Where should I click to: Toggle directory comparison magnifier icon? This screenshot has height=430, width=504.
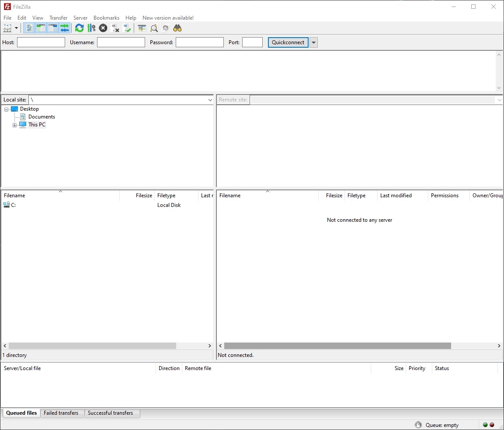(x=154, y=28)
